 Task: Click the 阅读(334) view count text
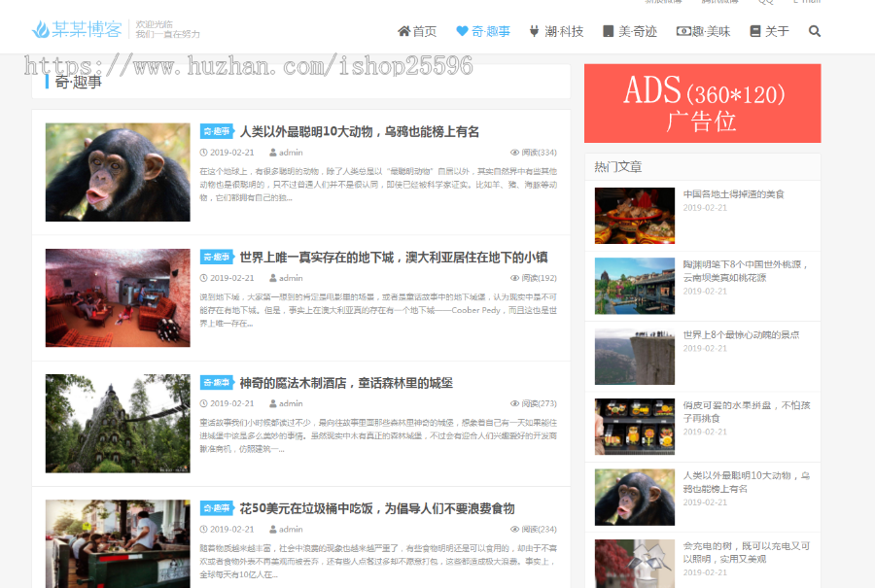click(539, 153)
